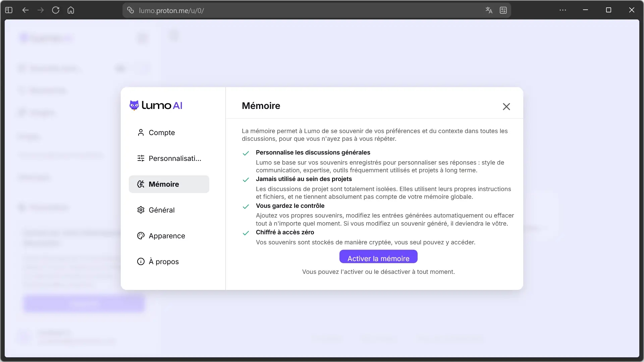Click the gear icon beside Général
The image size is (644, 362).
click(x=141, y=210)
